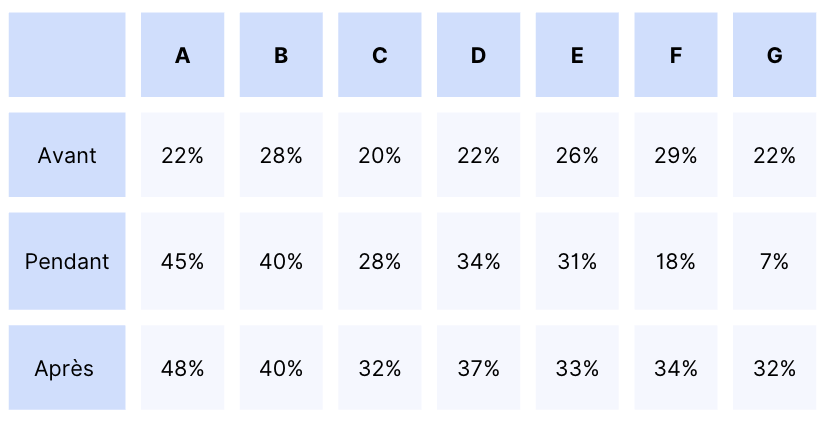Click the column header C
The image size is (836, 428).
point(380,55)
